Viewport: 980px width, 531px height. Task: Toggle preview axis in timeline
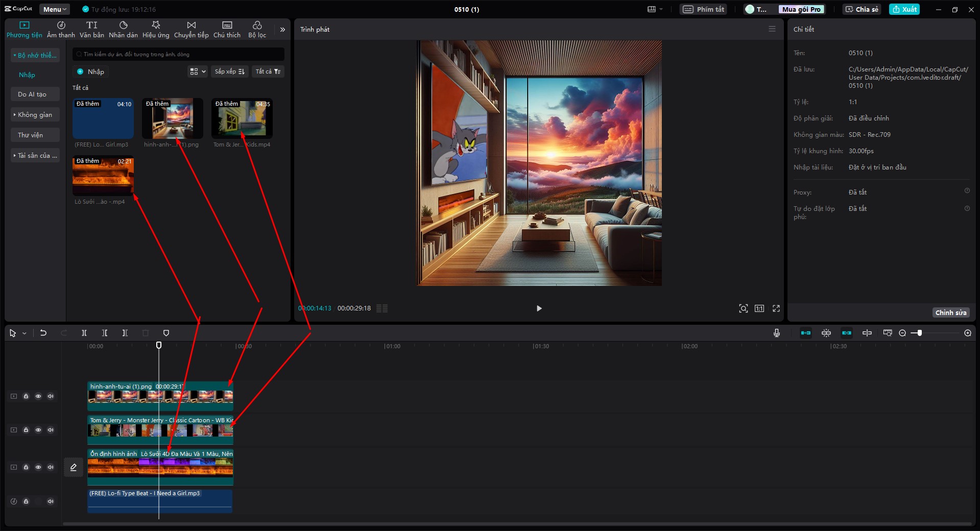click(867, 333)
